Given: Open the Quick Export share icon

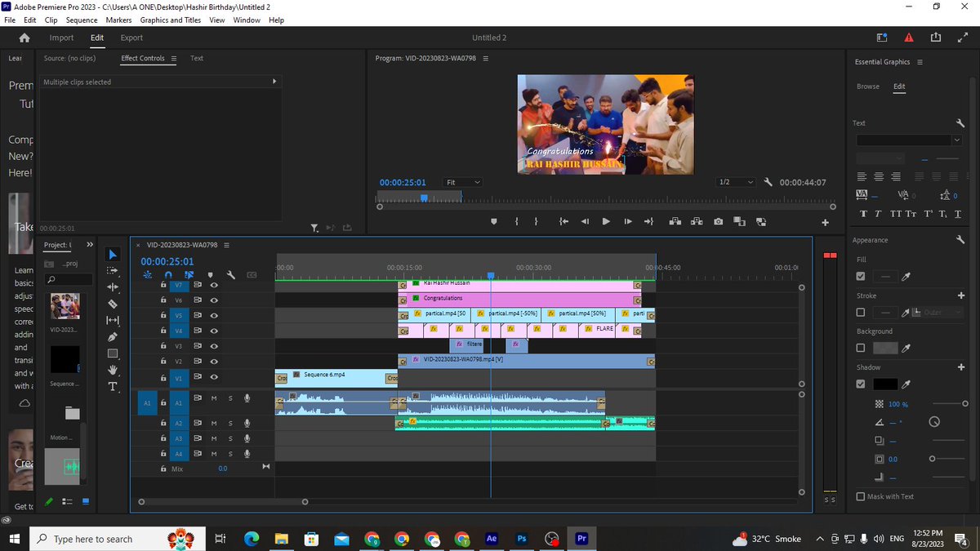Looking at the screenshot, I should coord(936,38).
